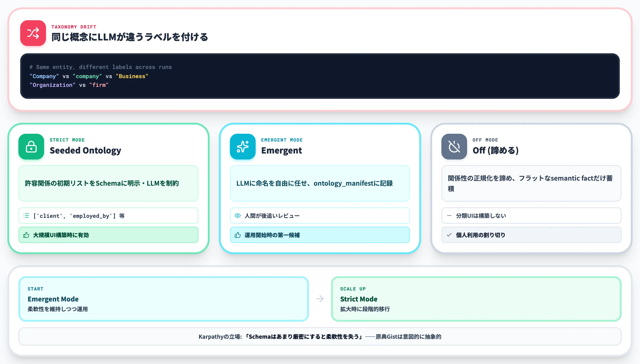This screenshot has width=640, height=364.
Task: Click list icon beside ['client', 'employed_by']
Action: 26,216
